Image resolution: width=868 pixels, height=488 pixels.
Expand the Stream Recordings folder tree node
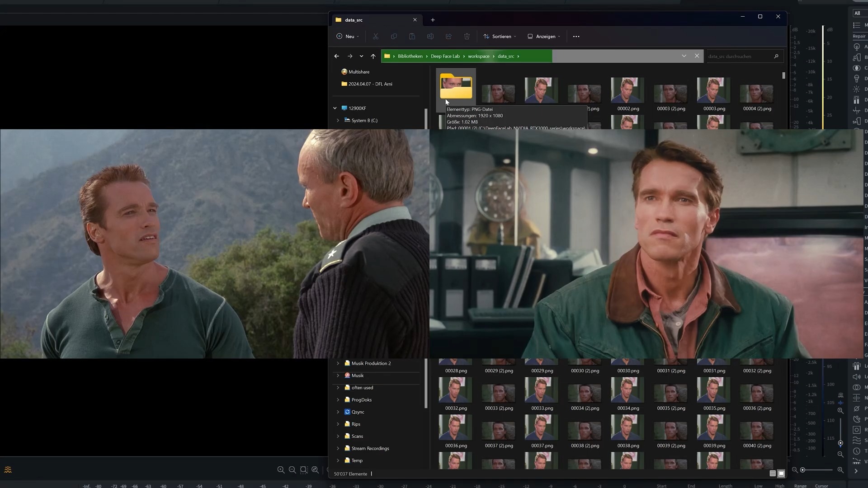pyautogui.click(x=338, y=449)
